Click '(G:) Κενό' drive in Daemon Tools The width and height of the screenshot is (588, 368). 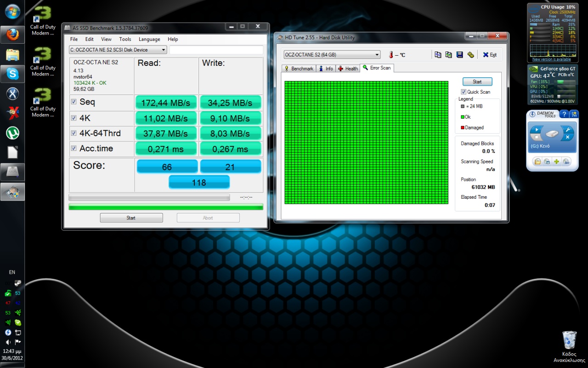(x=540, y=146)
